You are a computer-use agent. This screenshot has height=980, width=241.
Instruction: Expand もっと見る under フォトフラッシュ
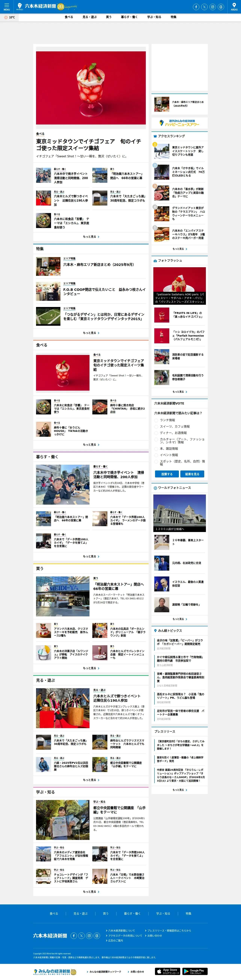pos(180,392)
